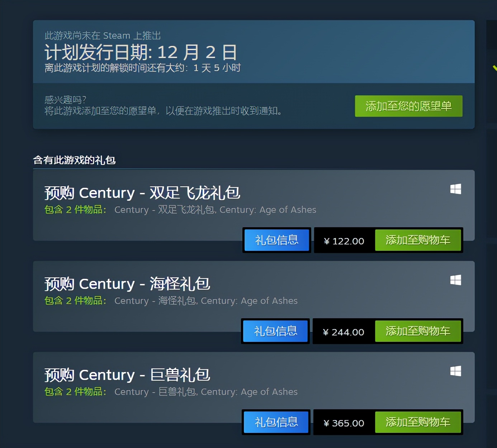Open the 预购 Century - 巨兽礼包 title
This screenshot has width=497, height=448.
click(x=127, y=375)
